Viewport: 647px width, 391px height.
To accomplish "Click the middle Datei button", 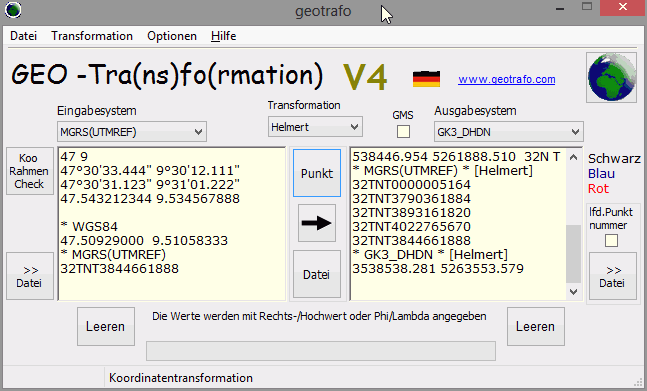I will [317, 274].
